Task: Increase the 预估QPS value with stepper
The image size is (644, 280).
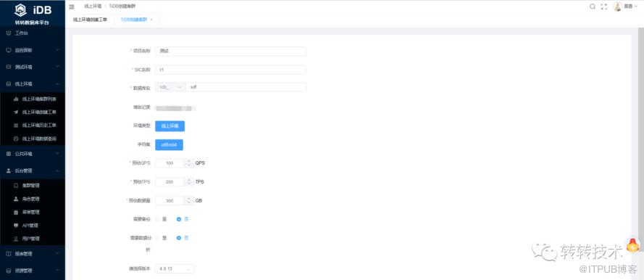Action: coord(188,161)
